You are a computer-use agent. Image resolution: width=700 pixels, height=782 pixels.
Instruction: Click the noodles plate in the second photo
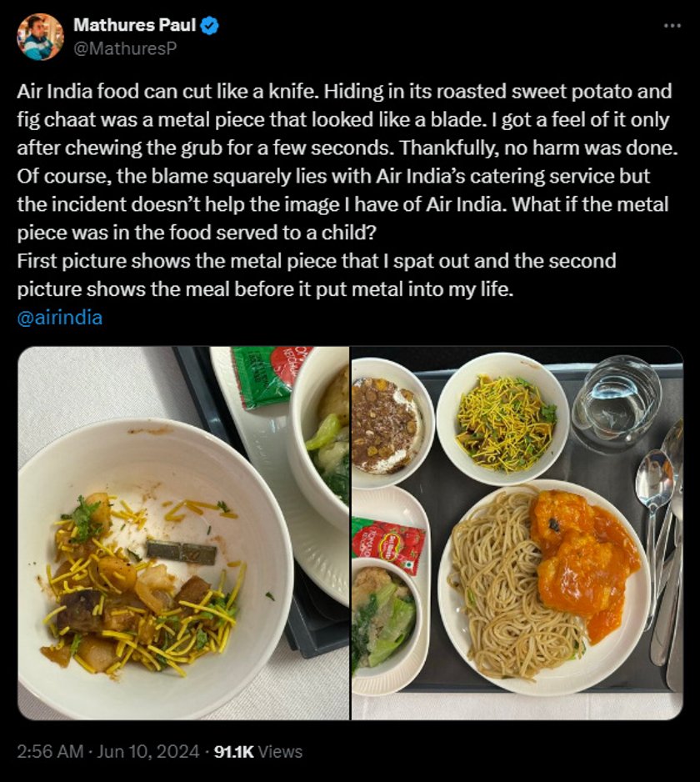tap(544, 588)
